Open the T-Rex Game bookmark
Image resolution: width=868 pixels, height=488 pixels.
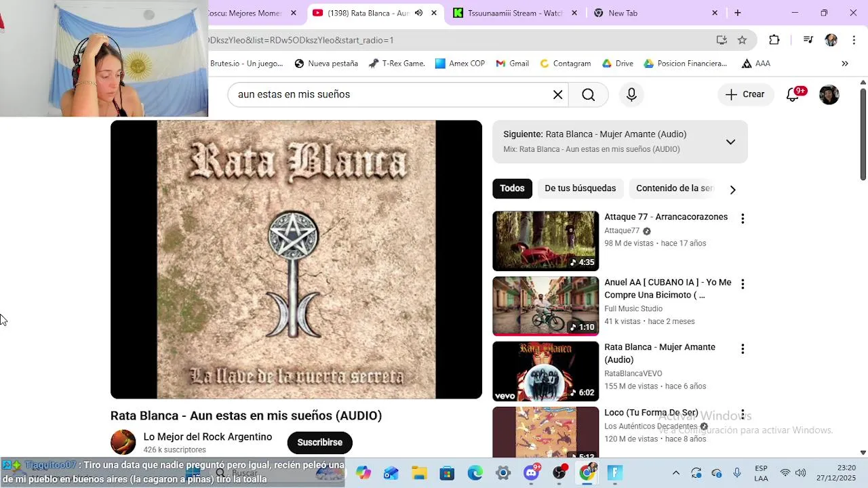[x=397, y=64]
